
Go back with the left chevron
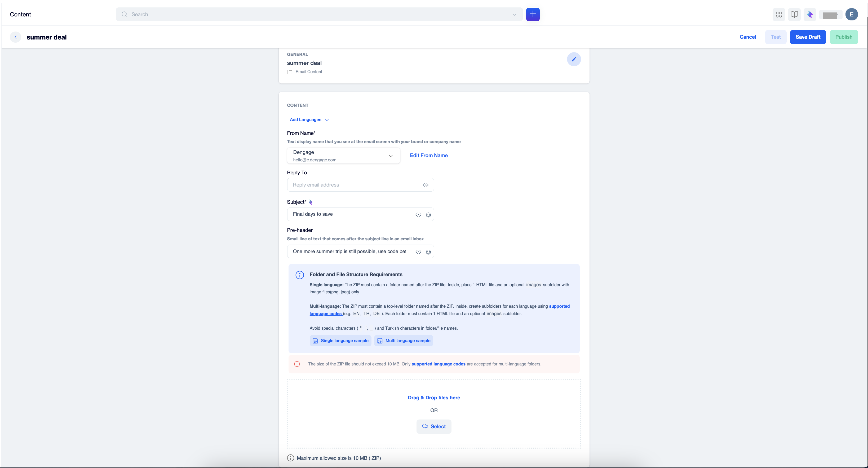point(15,37)
